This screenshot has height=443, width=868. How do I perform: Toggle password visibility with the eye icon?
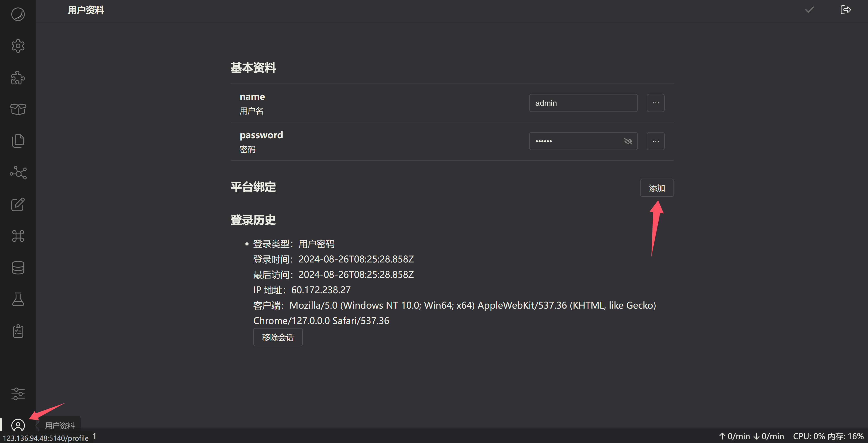[628, 141]
